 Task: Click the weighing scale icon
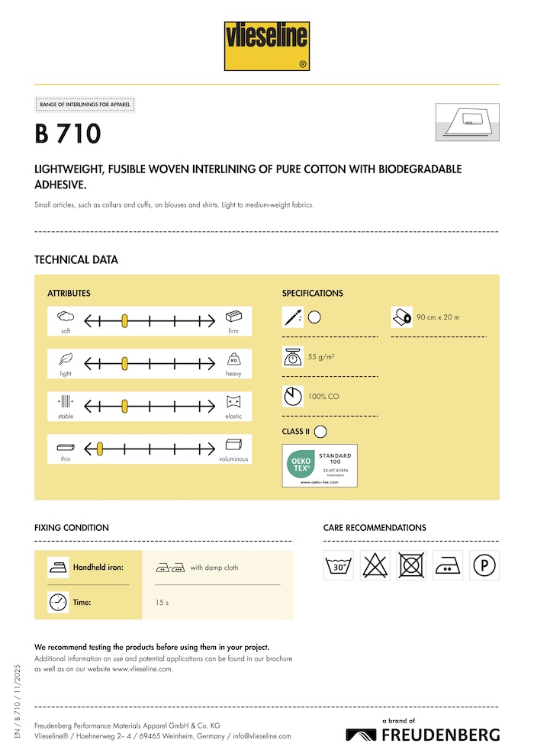point(293,356)
